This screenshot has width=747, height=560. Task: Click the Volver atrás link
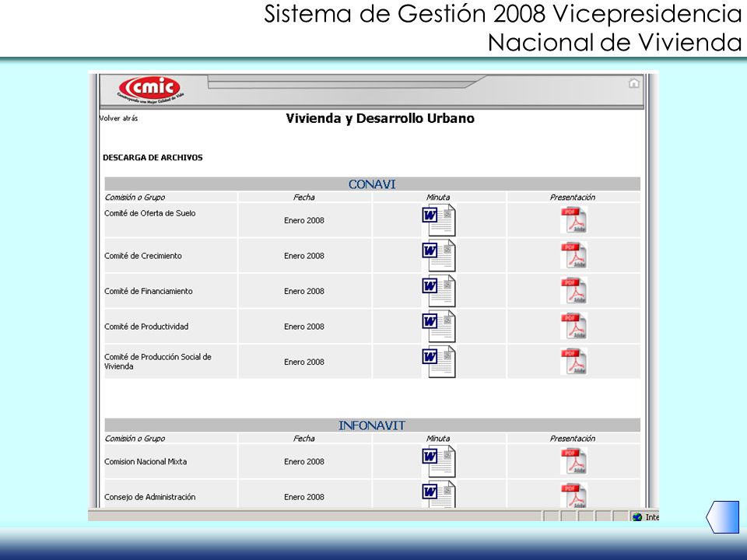click(x=118, y=118)
